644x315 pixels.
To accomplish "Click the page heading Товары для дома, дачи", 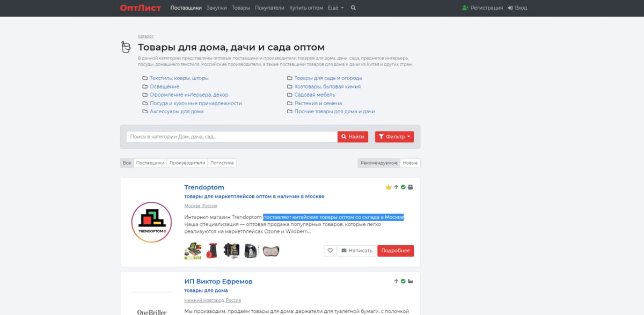I will [x=231, y=47].
